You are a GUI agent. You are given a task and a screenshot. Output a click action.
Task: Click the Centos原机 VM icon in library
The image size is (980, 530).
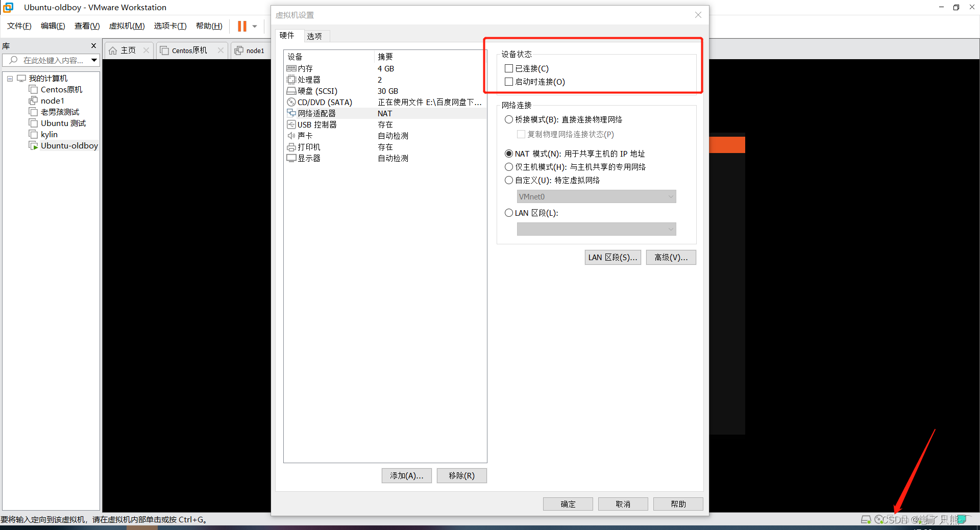pyautogui.click(x=33, y=89)
